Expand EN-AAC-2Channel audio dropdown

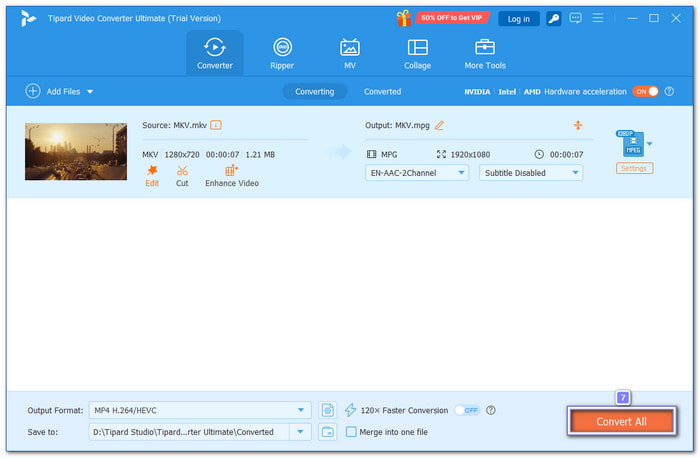tap(417, 172)
